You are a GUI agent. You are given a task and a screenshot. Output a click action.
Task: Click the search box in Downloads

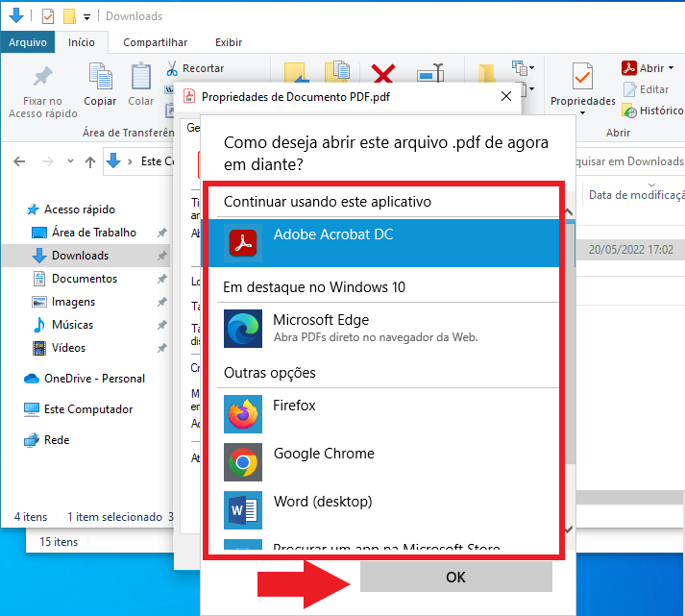coord(630,161)
